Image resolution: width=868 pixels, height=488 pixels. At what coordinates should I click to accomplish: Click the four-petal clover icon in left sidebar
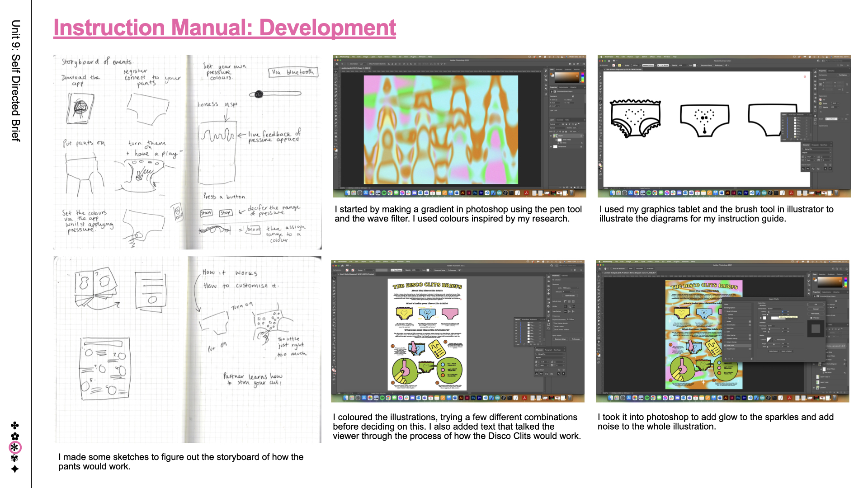15,426
